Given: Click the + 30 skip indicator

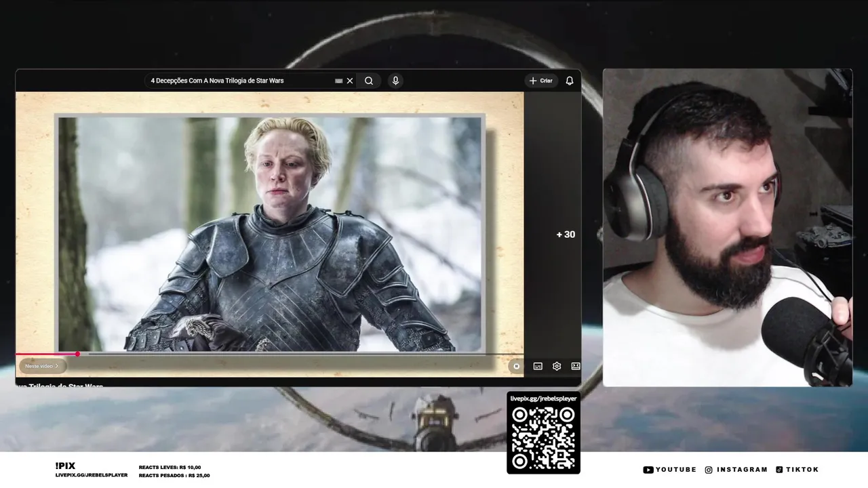Looking at the screenshot, I should click(x=566, y=235).
